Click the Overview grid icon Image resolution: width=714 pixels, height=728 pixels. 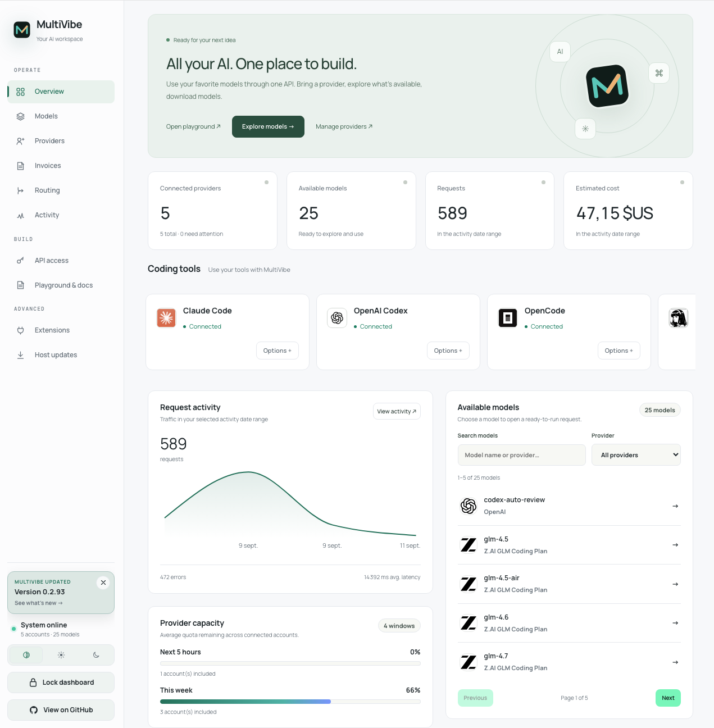(x=20, y=92)
